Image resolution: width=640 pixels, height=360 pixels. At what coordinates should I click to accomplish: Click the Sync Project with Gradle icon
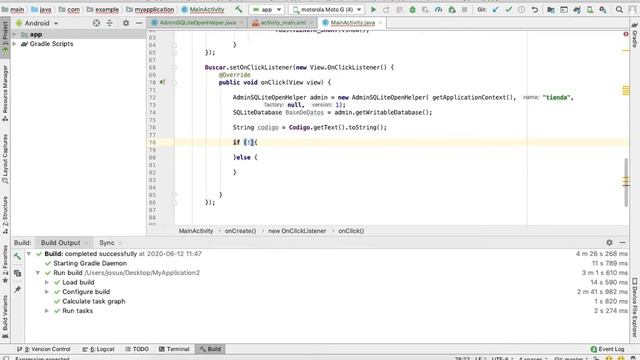point(577,9)
